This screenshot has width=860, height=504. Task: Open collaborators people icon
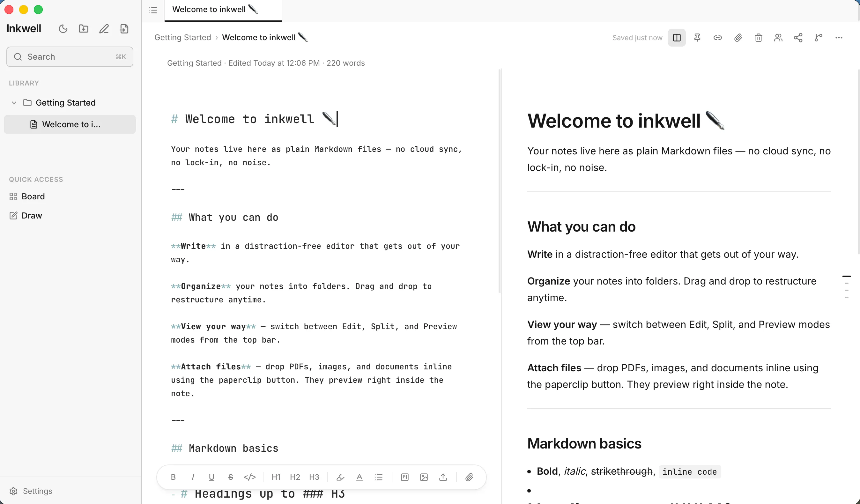[x=778, y=38]
